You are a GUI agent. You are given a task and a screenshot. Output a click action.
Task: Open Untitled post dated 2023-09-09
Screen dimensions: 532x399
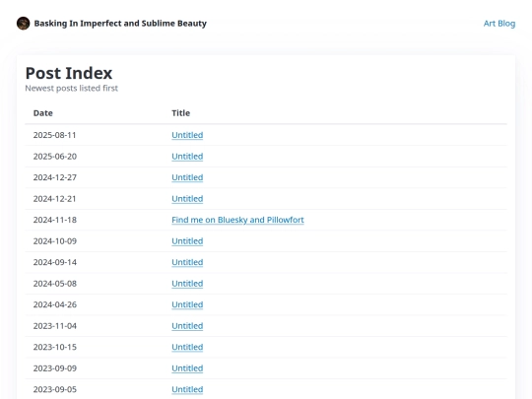(187, 368)
